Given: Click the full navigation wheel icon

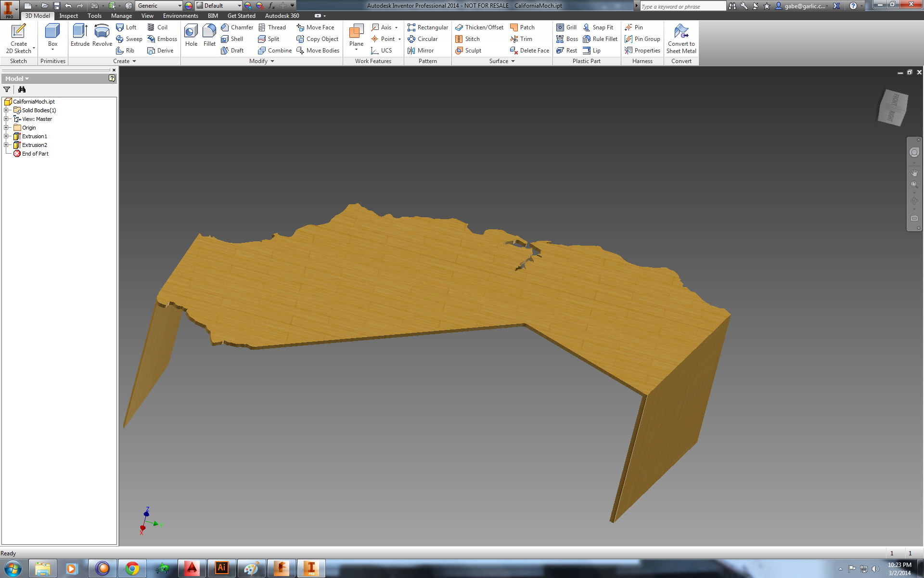Looking at the screenshot, I should pos(914,152).
